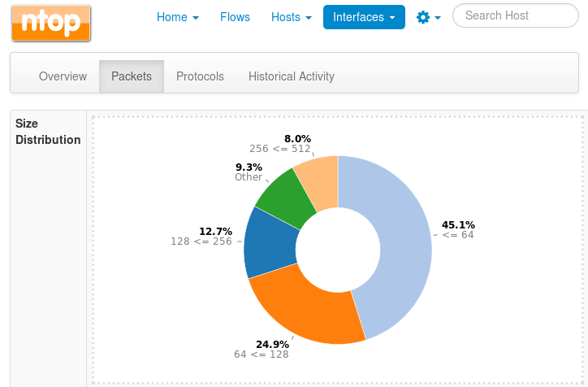Click the 45.1% slice label
This screenshot has width=588, height=387.
pyautogui.click(x=458, y=225)
